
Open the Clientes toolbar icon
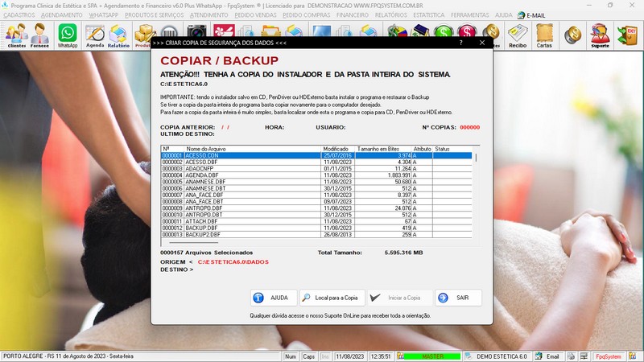point(17,35)
